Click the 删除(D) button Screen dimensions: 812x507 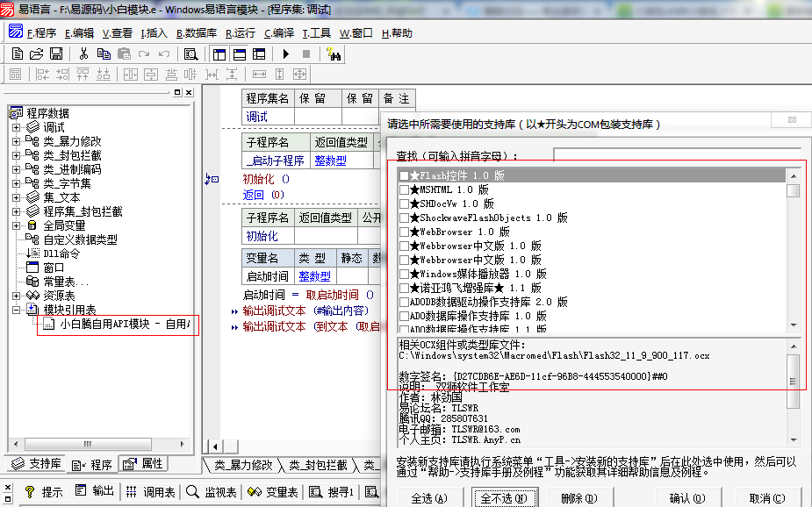[x=579, y=498]
